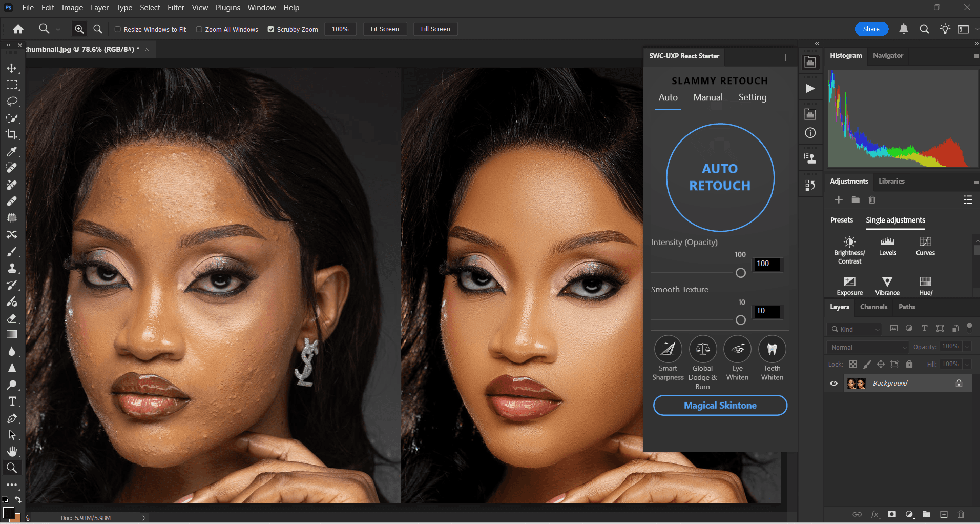980x524 pixels.
Task: Select the Brush tool
Action: tap(12, 251)
